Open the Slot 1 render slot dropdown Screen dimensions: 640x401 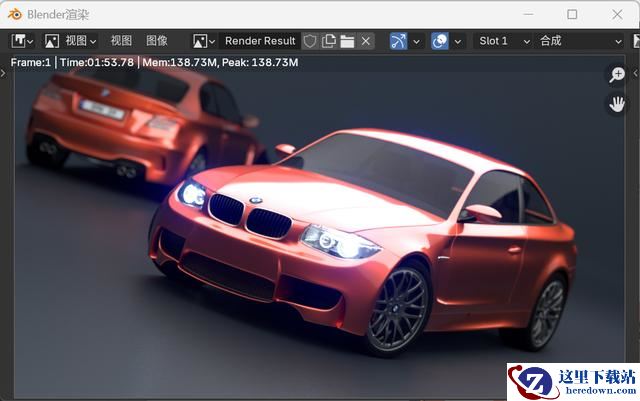tap(504, 41)
